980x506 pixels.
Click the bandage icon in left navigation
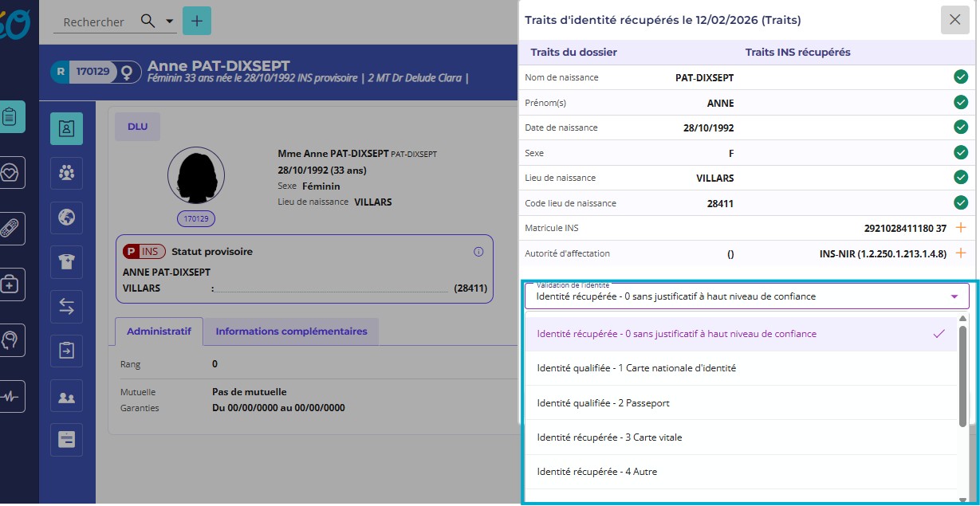[x=11, y=229]
